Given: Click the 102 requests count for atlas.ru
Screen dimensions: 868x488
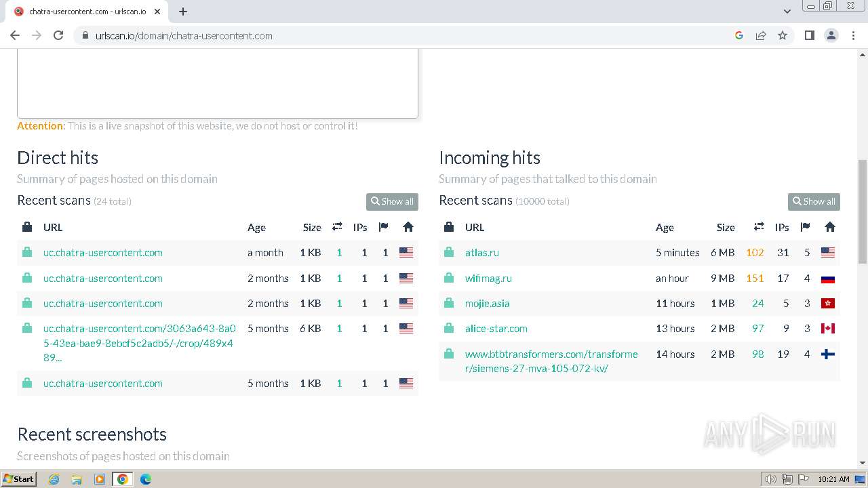Looking at the screenshot, I should (x=755, y=253).
